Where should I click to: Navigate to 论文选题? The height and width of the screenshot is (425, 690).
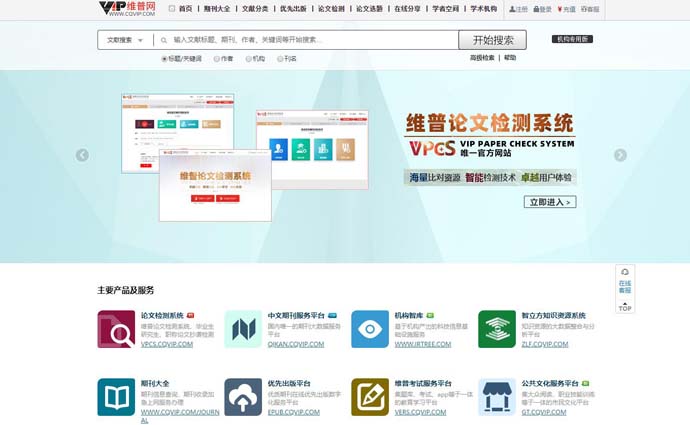tap(369, 9)
